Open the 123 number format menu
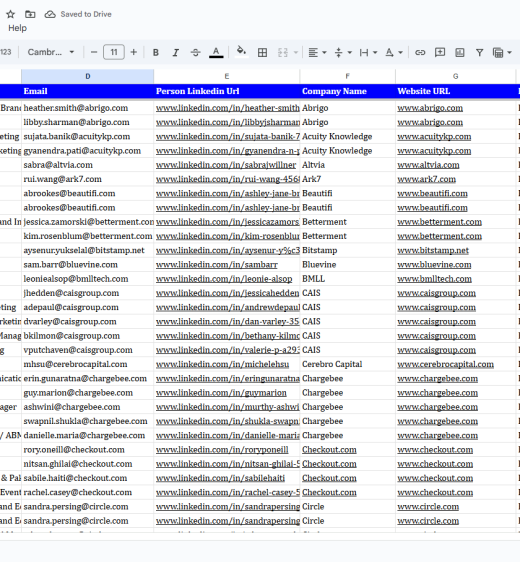The image size is (520, 562). pos(5,52)
